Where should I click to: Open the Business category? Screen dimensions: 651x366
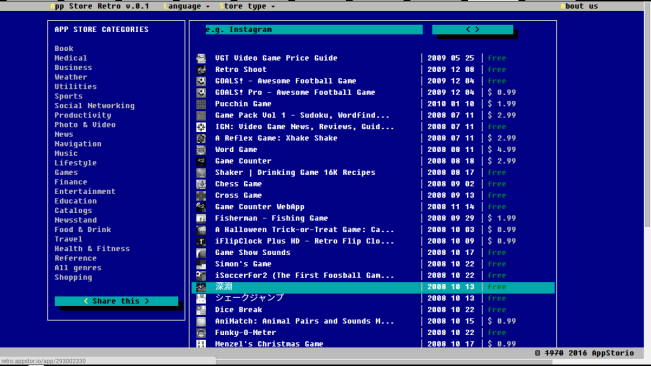click(x=73, y=68)
